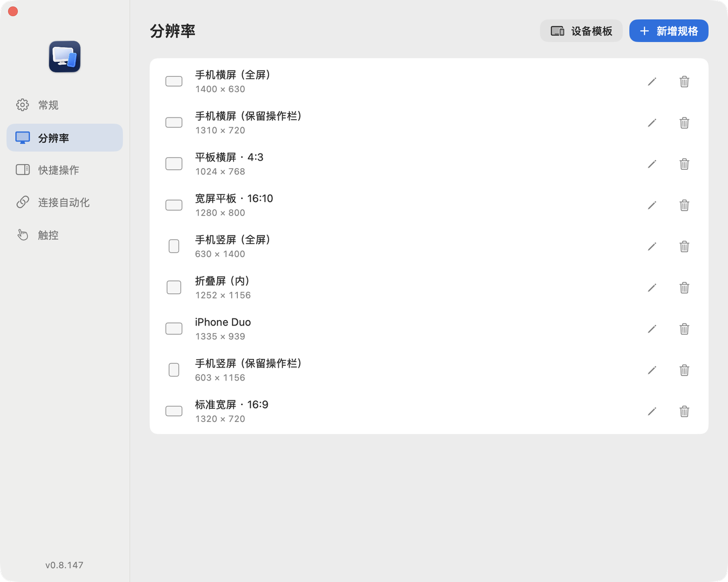
Task: Click the 新增规格 button
Action: pyautogui.click(x=669, y=31)
